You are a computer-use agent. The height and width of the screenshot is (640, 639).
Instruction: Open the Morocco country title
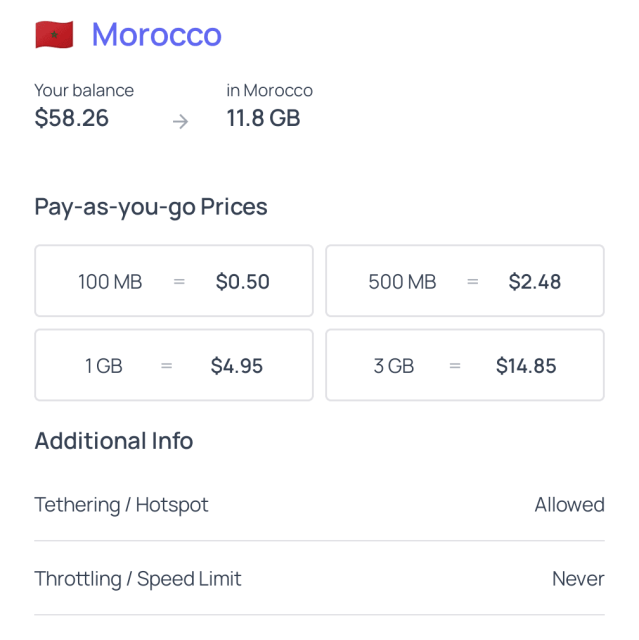pyautogui.click(x=156, y=35)
